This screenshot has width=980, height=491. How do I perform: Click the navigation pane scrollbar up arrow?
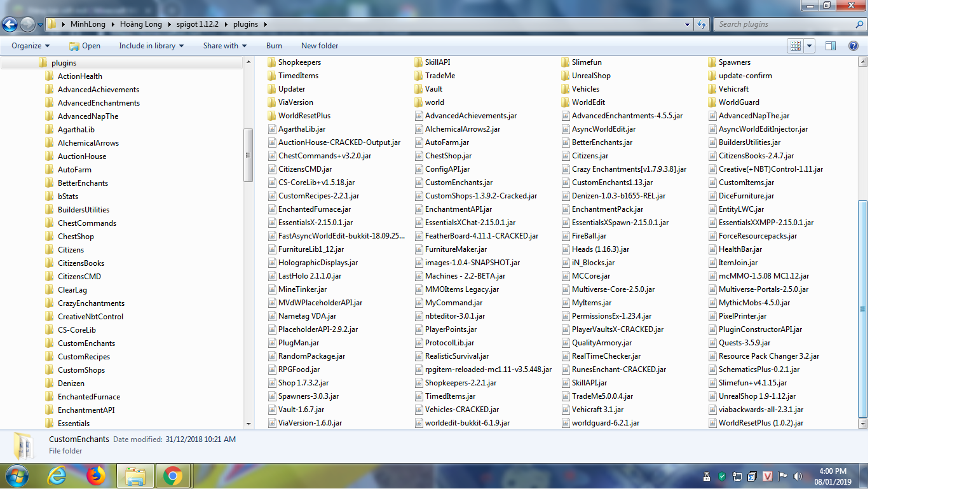pyautogui.click(x=248, y=62)
